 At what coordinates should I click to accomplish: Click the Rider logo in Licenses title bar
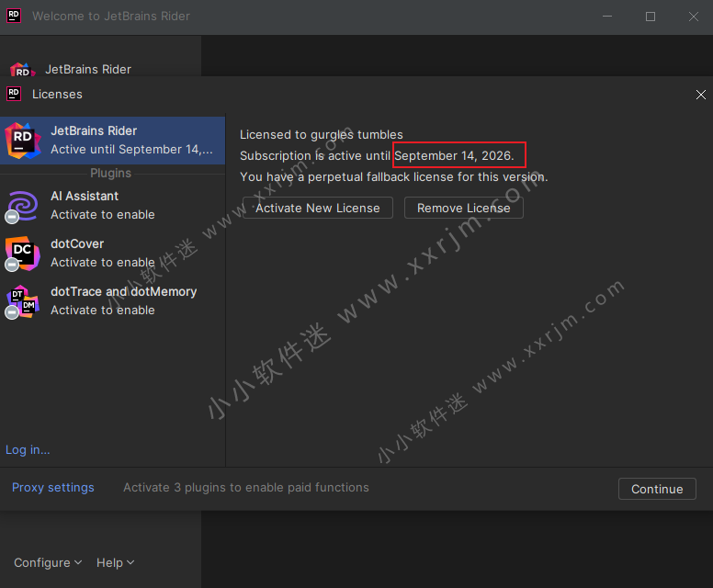click(x=14, y=94)
